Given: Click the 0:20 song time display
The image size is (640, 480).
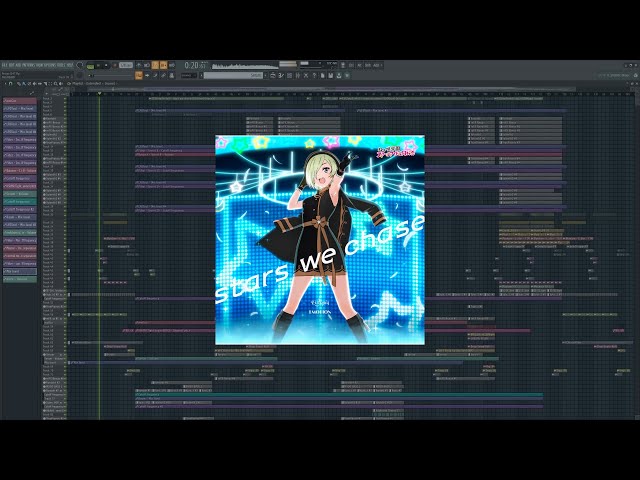Looking at the screenshot, I should click(195, 65).
